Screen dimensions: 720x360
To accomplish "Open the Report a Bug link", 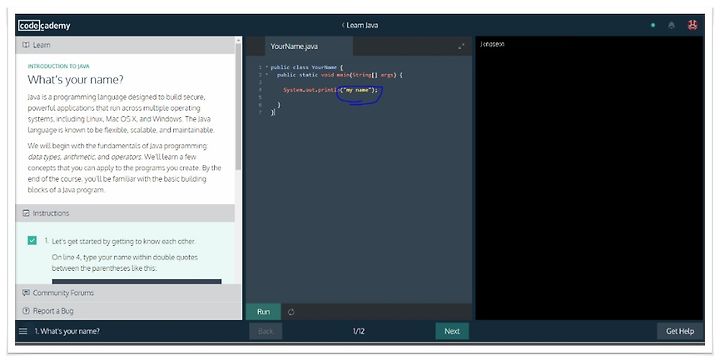I will pyautogui.click(x=53, y=311).
